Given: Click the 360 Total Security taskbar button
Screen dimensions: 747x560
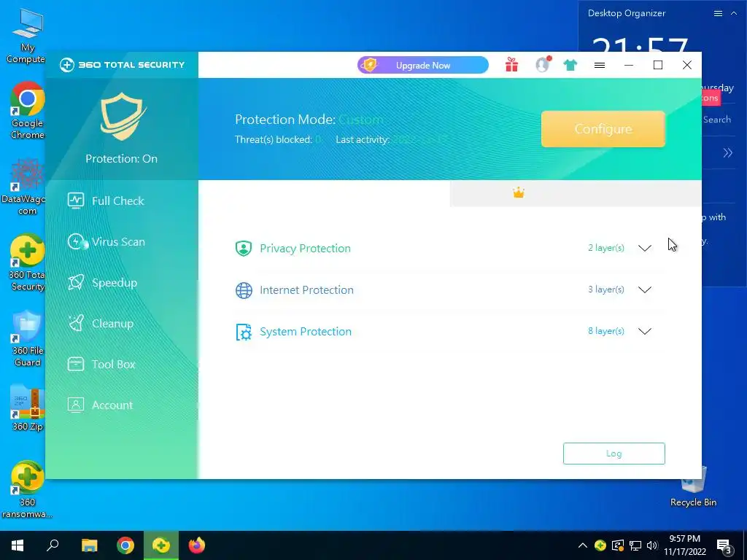Looking at the screenshot, I should tap(161, 545).
